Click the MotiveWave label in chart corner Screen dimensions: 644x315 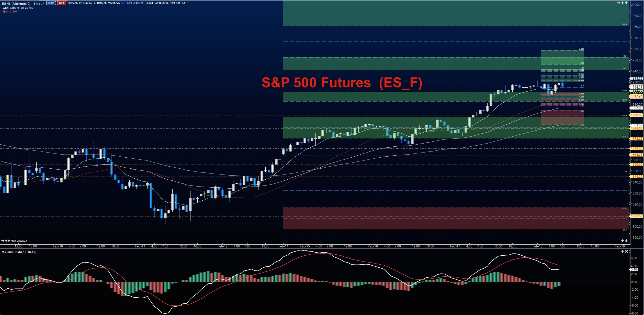click(x=19, y=241)
